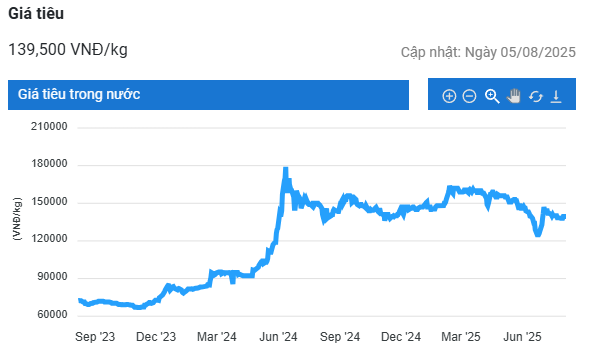Download the chart using the download icon
The image size is (589, 362).
click(x=556, y=97)
